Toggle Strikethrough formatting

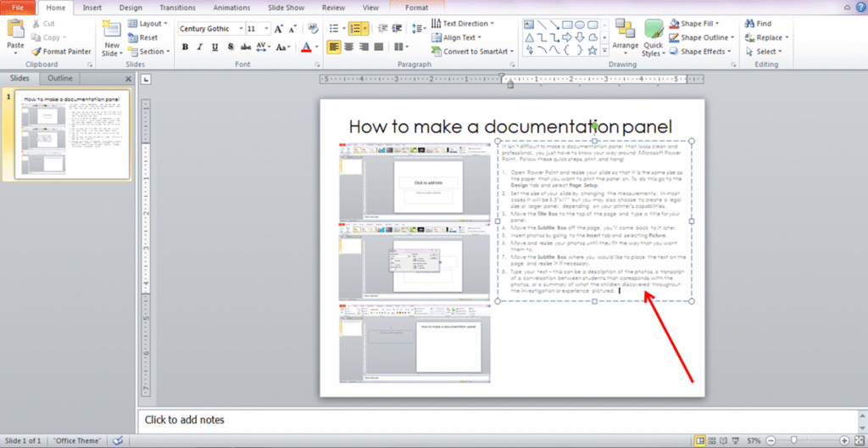246,48
